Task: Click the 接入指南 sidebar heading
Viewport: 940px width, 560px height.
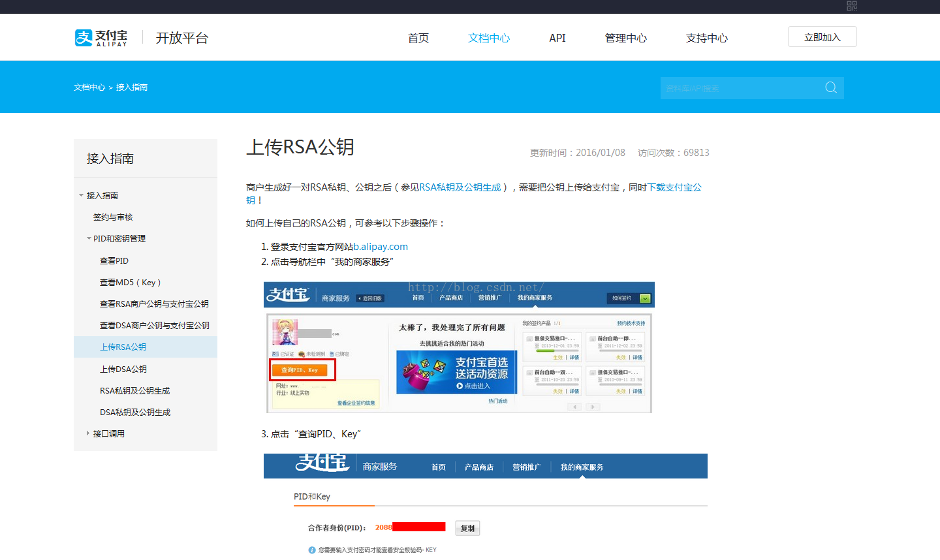Action: click(x=110, y=159)
